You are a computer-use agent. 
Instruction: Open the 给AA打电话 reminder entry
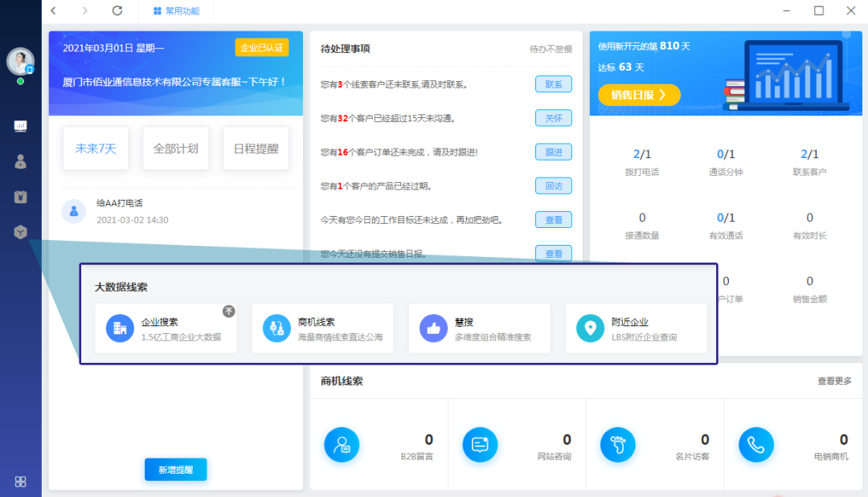pyautogui.click(x=177, y=211)
